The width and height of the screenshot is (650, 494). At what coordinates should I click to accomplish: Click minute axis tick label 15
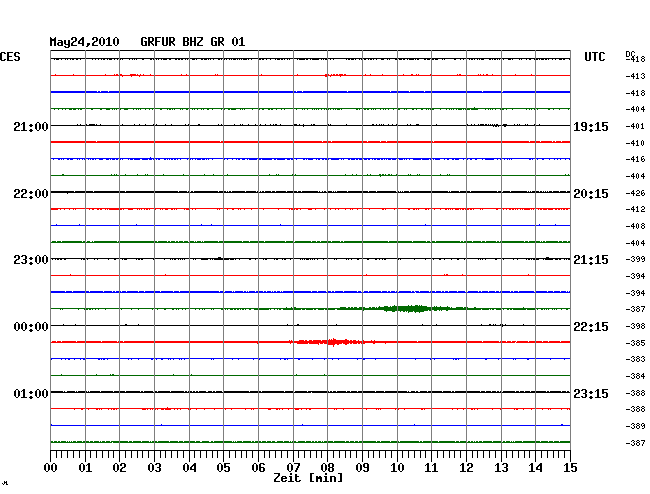(570, 468)
